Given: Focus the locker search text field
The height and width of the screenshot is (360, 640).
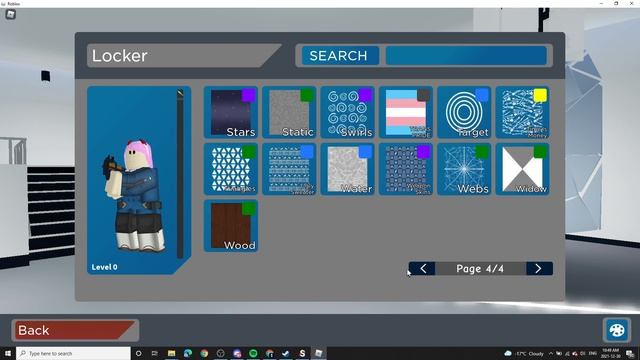Looking at the screenshot, I should tap(466, 56).
